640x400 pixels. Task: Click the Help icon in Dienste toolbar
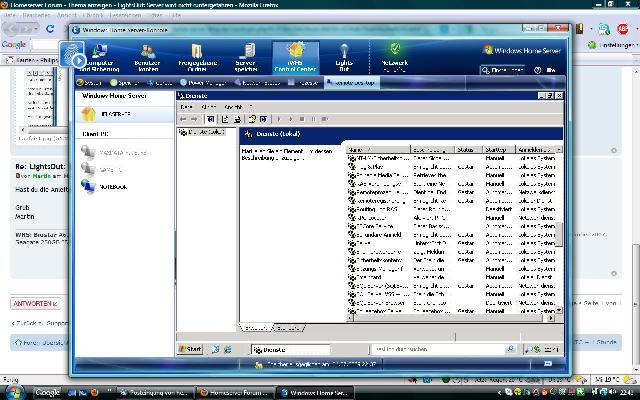(x=252, y=119)
